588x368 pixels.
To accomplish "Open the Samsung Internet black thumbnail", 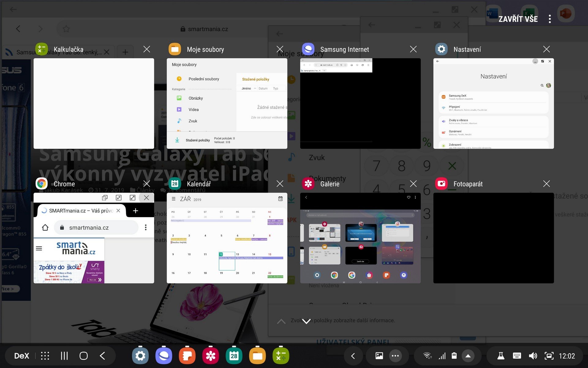I will click(x=360, y=103).
